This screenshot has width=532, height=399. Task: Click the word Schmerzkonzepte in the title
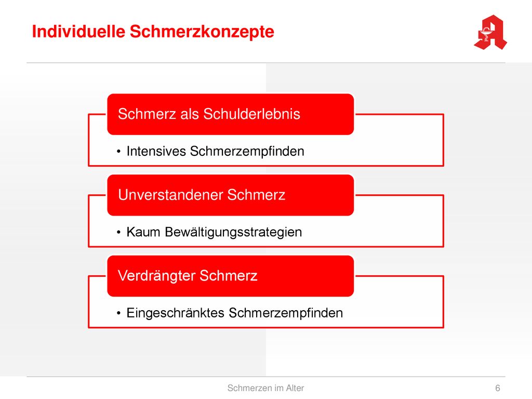pyautogui.click(x=202, y=32)
